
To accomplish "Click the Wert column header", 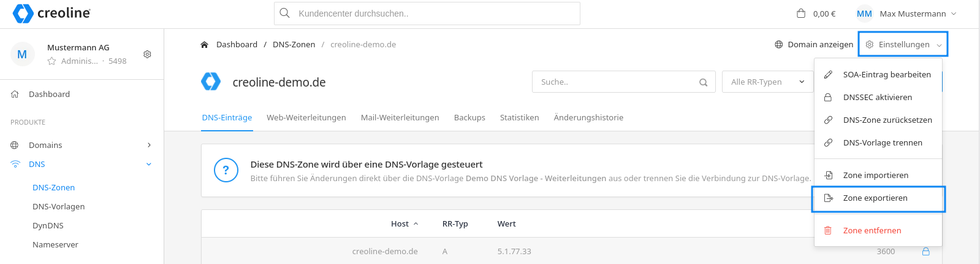I will 507,223.
